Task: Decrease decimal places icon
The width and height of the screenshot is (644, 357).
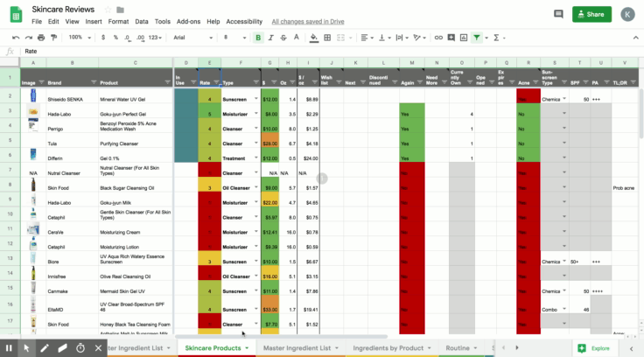Action: click(128, 38)
